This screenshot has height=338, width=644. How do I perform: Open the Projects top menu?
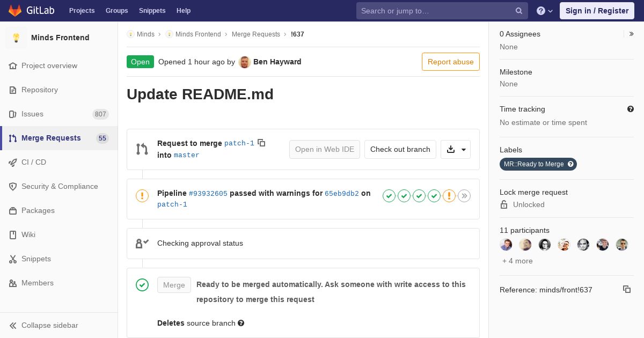82,11
